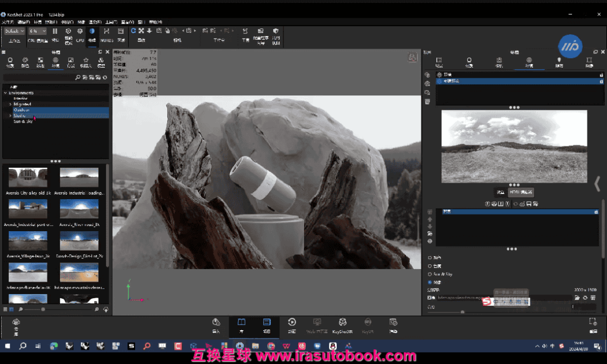Click the lock camera icon in the ribbon

coord(167,31)
